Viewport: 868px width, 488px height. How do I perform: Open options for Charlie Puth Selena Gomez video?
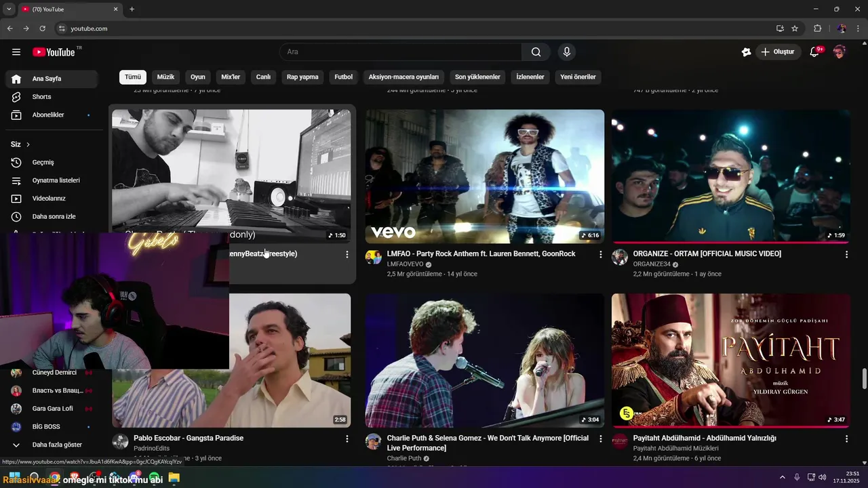600,439
